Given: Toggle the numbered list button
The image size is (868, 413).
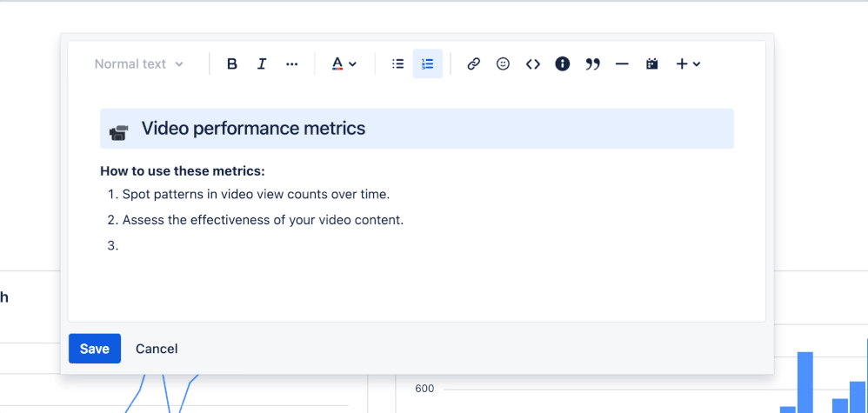Looking at the screenshot, I should (x=427, y=63).
